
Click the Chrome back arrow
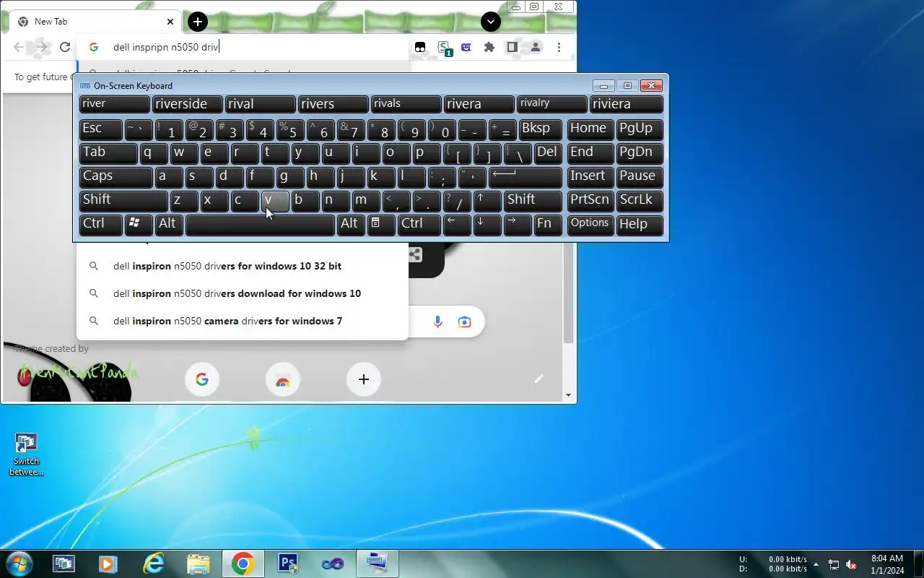pos(19,47)
